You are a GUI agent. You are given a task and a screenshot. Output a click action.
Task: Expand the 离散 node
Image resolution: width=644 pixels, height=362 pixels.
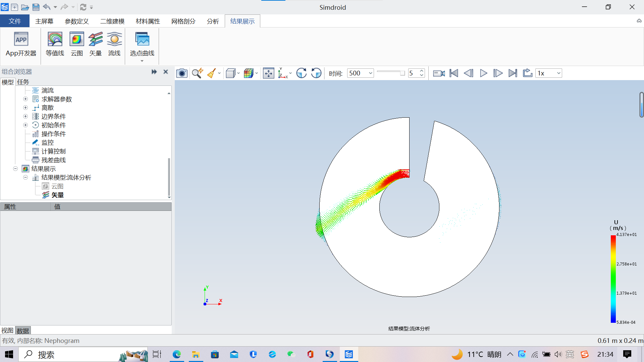pos(25,108)
